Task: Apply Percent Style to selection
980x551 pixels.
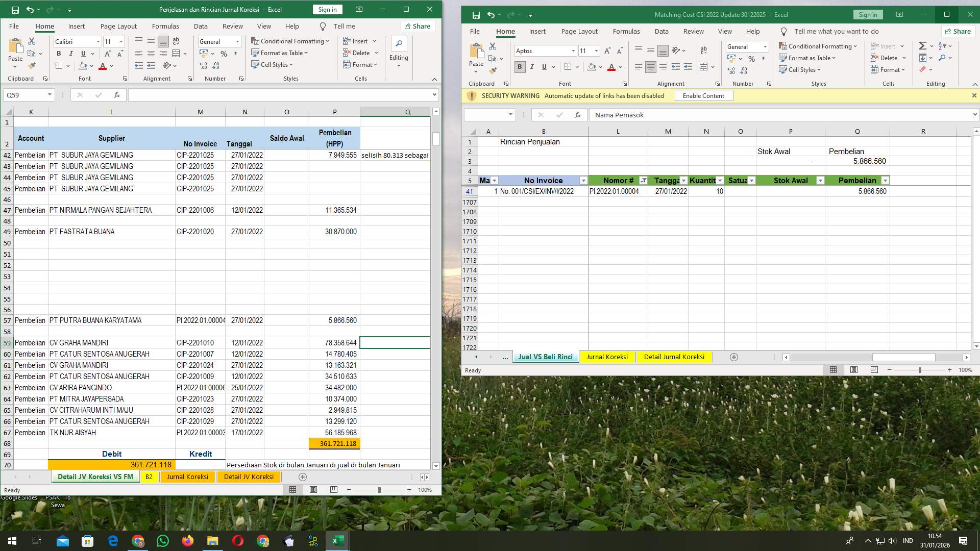Action: pyautogui.click(x=223, y=53)
